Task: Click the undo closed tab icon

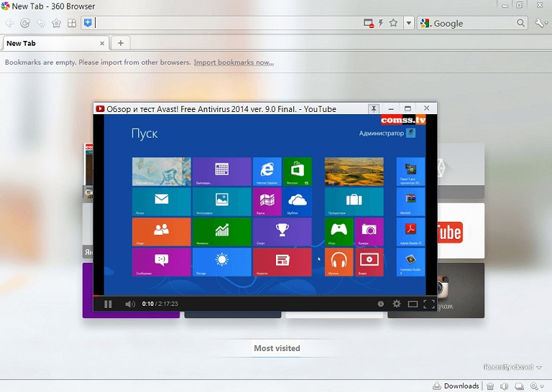Action: [41, 23]
